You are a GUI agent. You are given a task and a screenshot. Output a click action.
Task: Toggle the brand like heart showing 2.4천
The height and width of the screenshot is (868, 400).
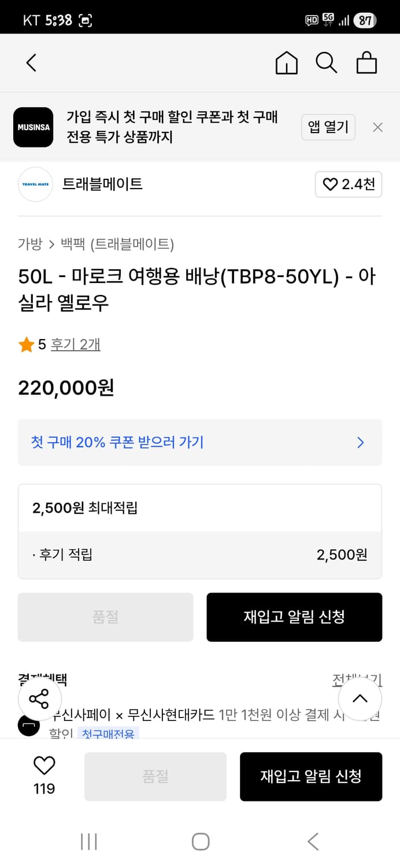click(349, 184)
